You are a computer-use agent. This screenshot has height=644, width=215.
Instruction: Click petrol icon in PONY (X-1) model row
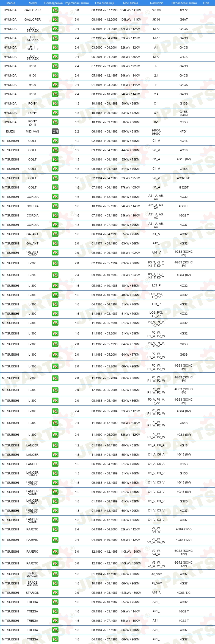pos(55,122)
